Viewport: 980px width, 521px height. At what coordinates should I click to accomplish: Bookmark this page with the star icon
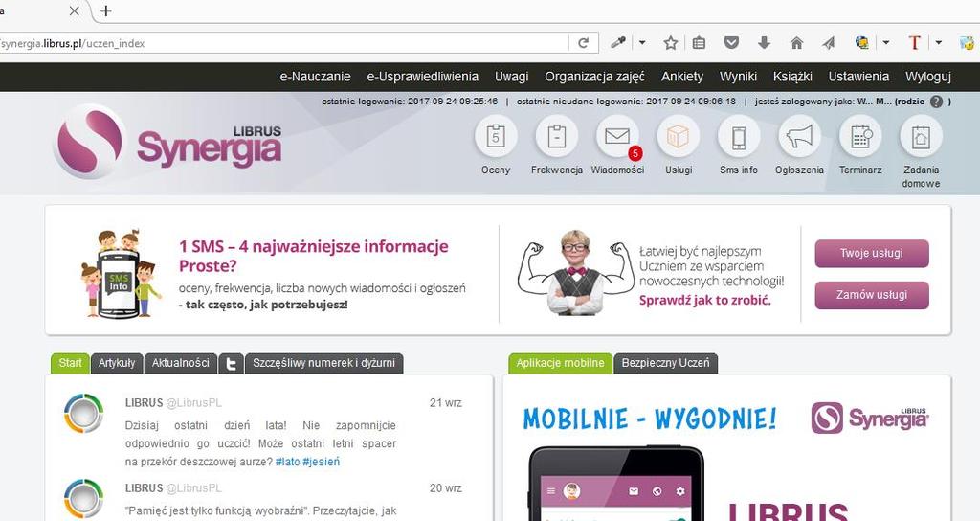coord(671,43)
